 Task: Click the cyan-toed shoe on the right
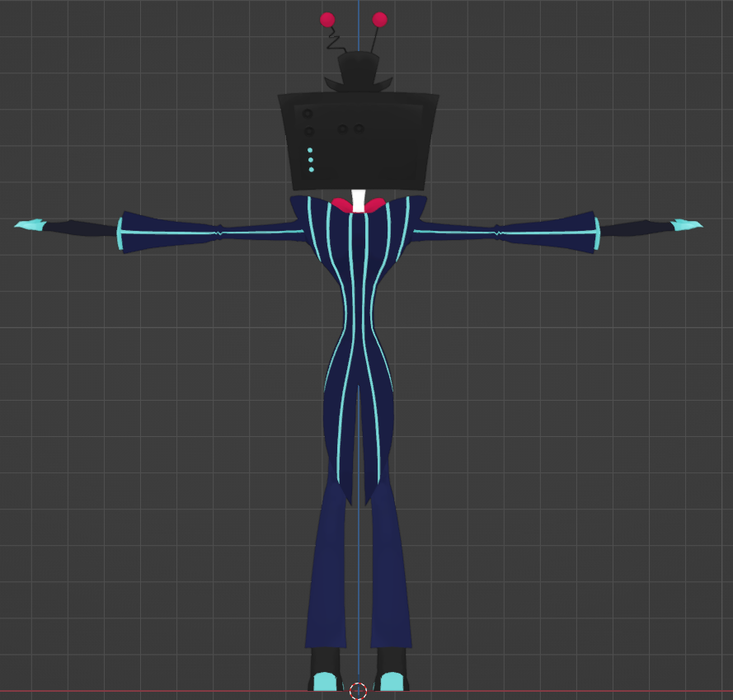(391, 681)
